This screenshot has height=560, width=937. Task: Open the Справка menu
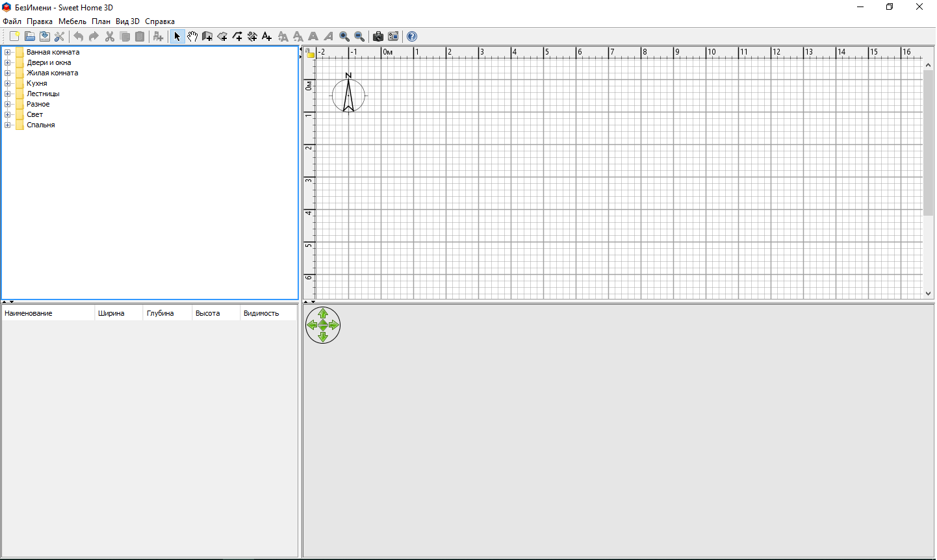coord(160,21)
